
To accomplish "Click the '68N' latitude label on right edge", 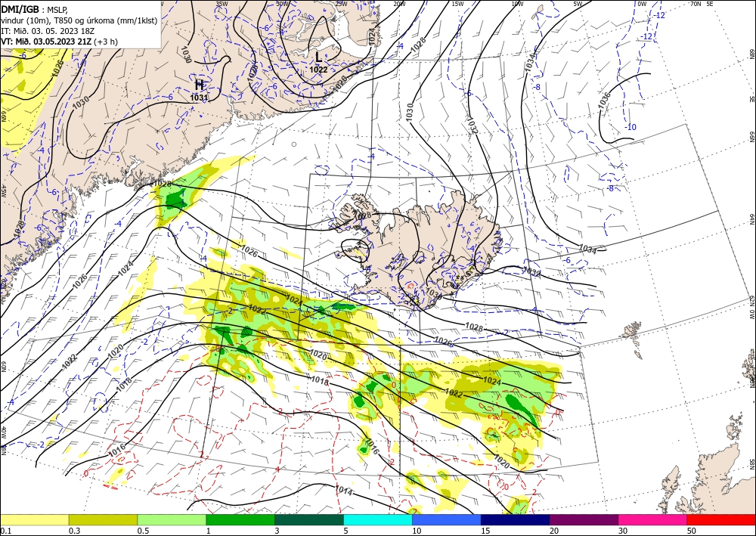I will 751,54.
